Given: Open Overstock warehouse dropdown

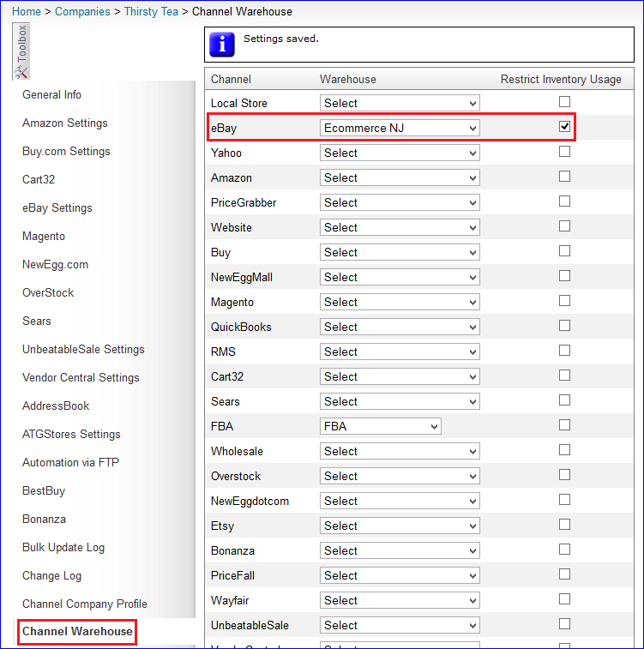Looking at the screenshot, I should pyautogui.click(x=400, y=476).
